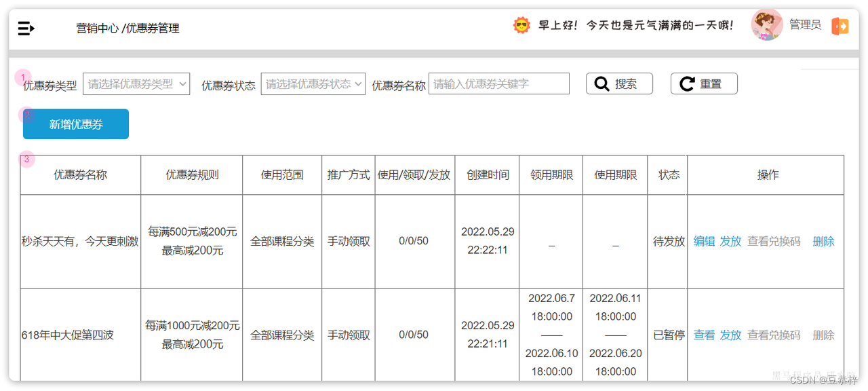The width and height of the screenshot is (868, 391).
Task: Open the 优惠券状态 dropdown
Action: click(313, 84)
